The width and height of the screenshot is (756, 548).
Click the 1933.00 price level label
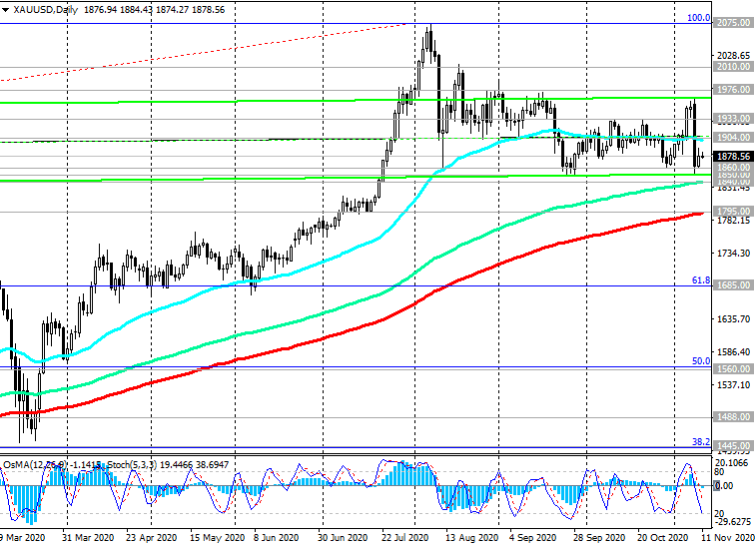coord(734,118)
